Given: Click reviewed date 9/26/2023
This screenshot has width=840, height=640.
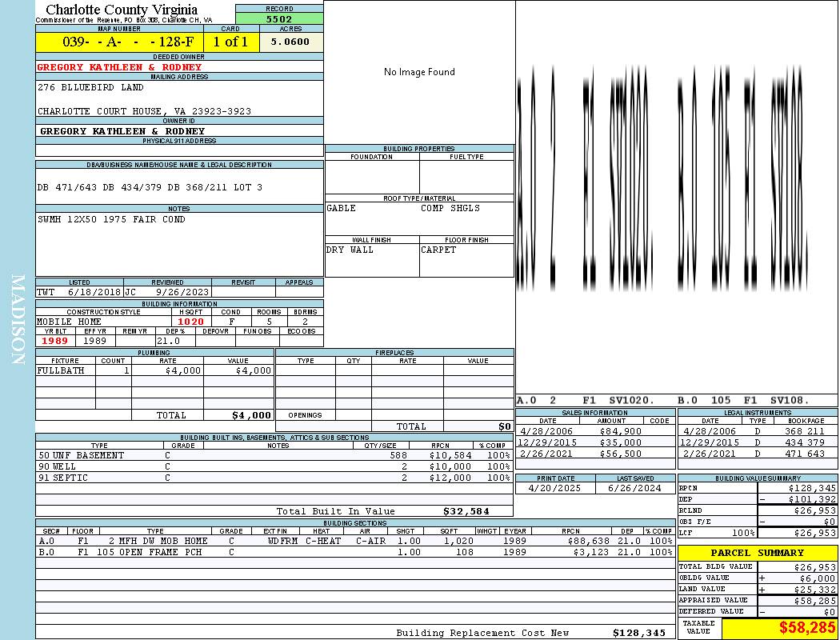Looking at the screenshot, I should (x=182, y=293).
